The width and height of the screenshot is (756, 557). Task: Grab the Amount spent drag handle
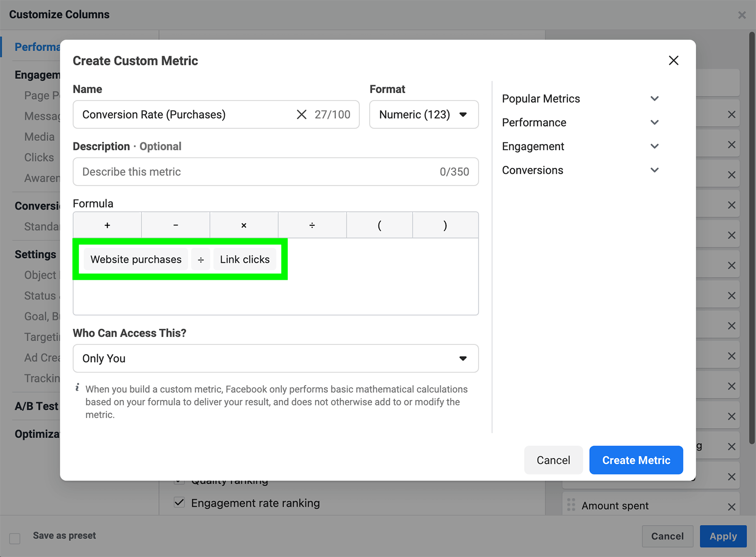(571, 505)
